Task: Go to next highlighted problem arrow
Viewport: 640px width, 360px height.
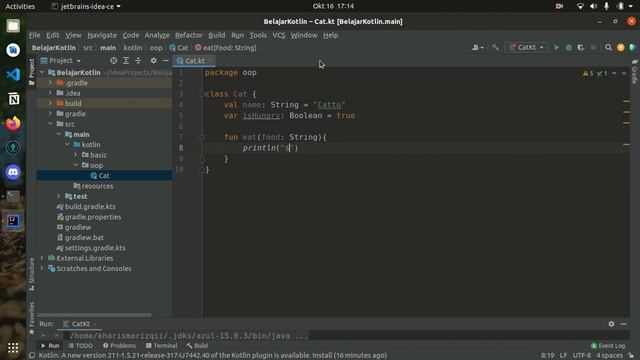Action: (624, 73)
